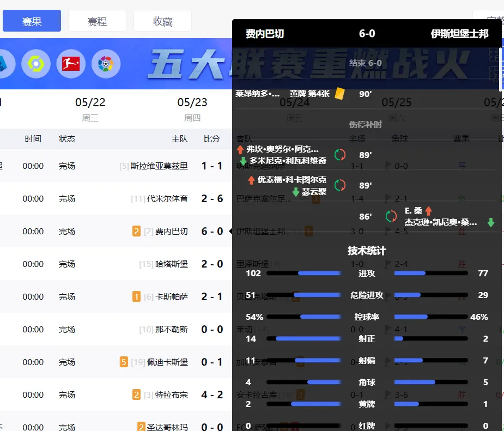Screen dimensions: 504x431
Task: Click 费内巴切 title in the match popup
Action: 265,33
